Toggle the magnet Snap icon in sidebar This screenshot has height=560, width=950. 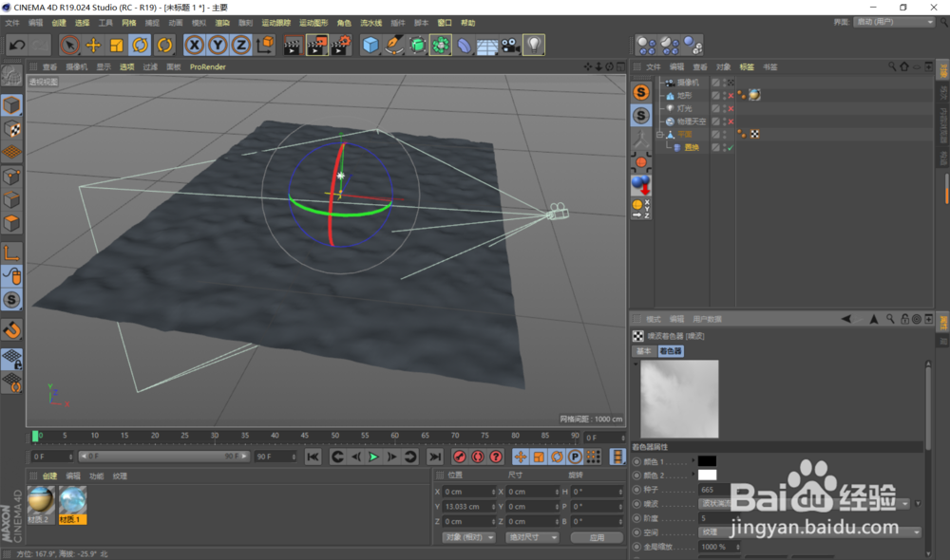tap(12, 330)
